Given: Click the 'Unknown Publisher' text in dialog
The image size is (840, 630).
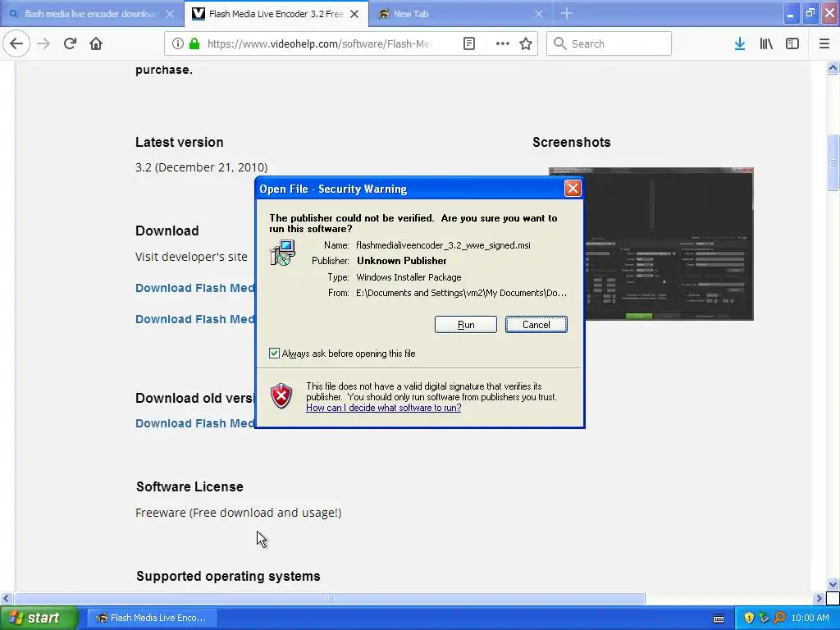Looking at the screenshot, I should coord(402,261).
